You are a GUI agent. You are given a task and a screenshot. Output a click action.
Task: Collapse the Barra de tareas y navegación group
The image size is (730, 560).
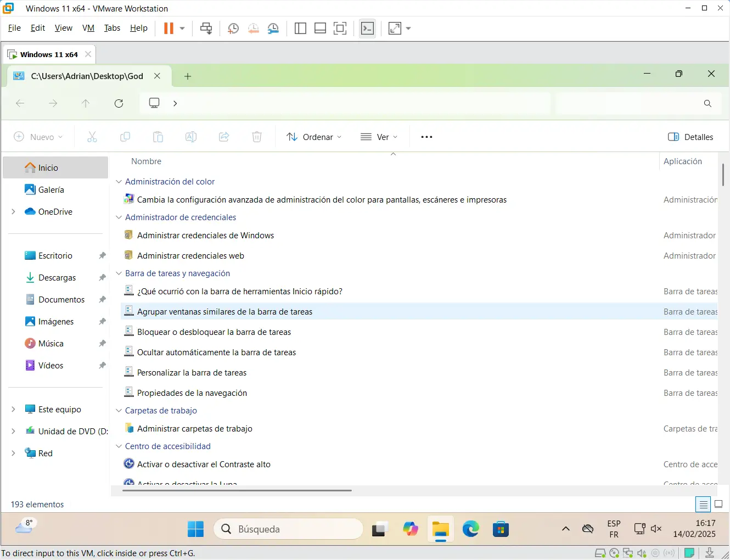click(x=119, y=273)
